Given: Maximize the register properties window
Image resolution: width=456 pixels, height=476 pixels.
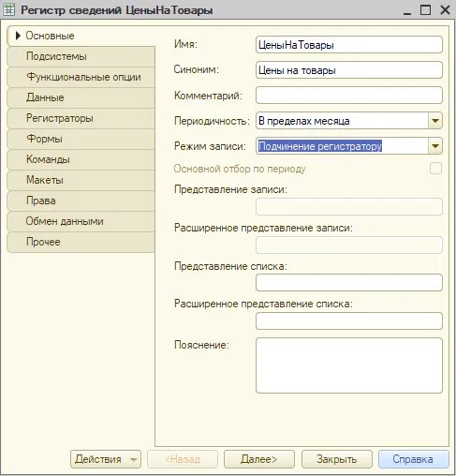Looking at the screenshot, I should tap(426, 9).
